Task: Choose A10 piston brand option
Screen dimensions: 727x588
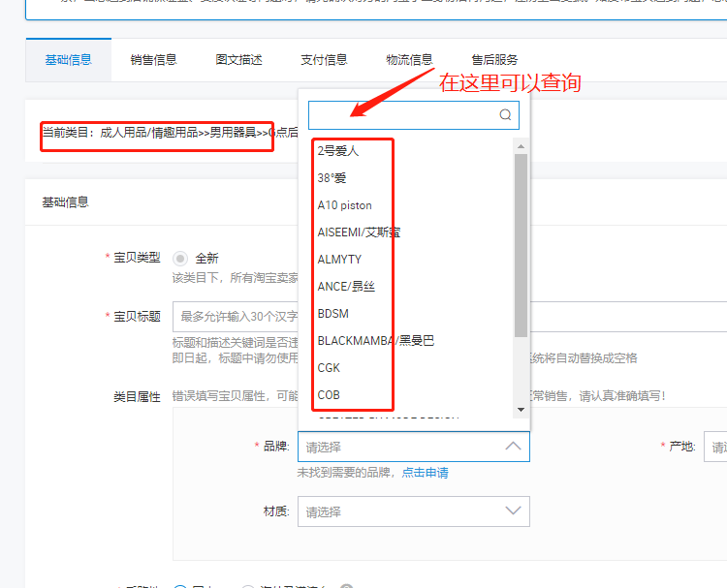Action: coord(344,205)
